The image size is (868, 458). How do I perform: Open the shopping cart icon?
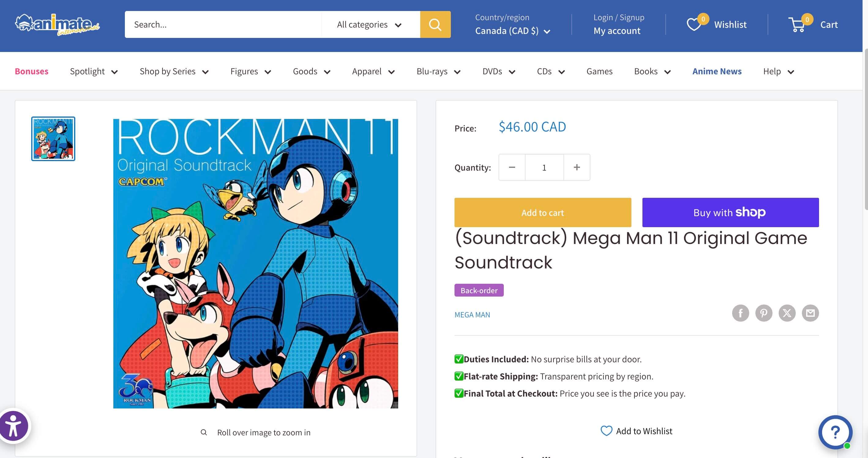click(797, 24)
